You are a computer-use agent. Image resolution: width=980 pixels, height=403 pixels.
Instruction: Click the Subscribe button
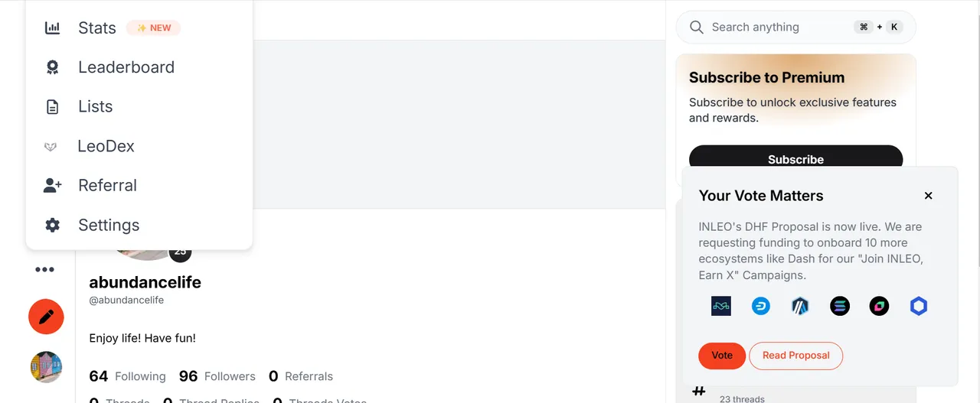[795, 159]
